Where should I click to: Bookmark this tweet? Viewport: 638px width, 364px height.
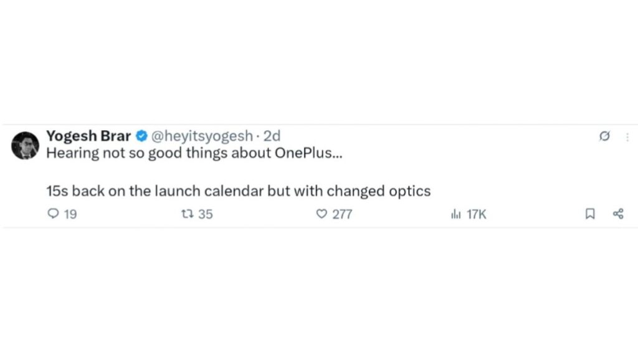[x=589, y=214]
